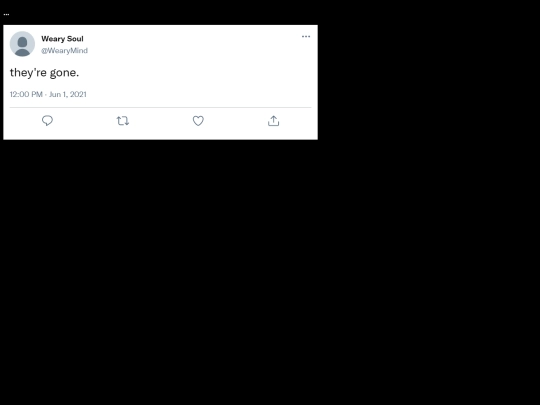This screenshot has width=540, height=405.
Task: Click the word "gone." in the tweet
Action: point(64,73)
